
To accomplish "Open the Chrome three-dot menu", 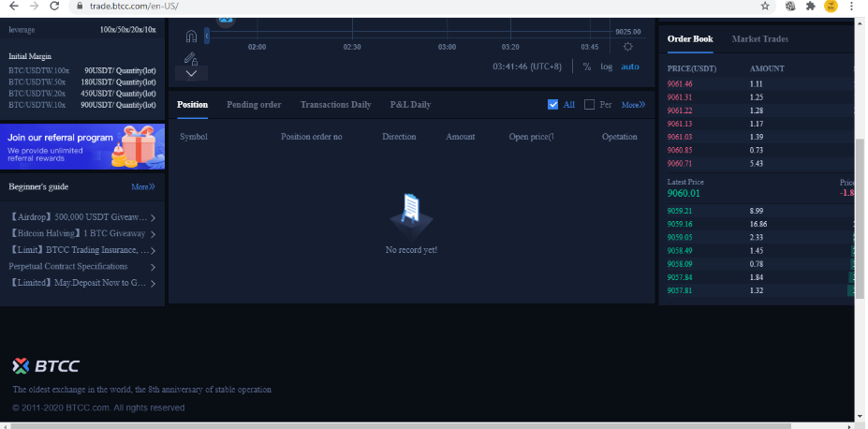I will pos(851,7).
